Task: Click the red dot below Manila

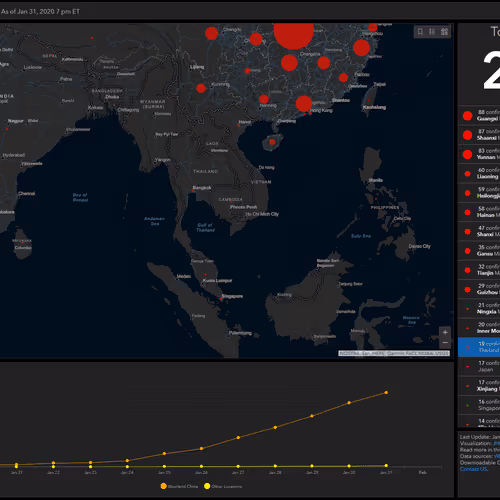Action: [x=376, y=199]
